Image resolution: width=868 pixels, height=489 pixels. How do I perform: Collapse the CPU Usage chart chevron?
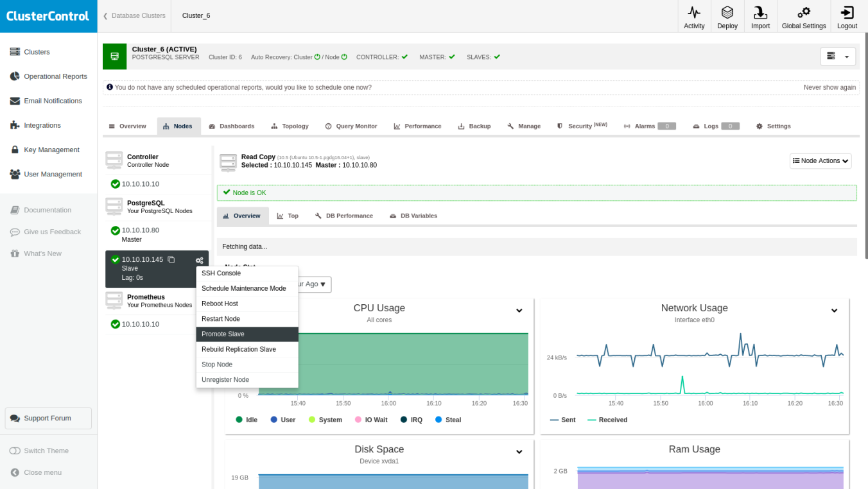(519, 311)
